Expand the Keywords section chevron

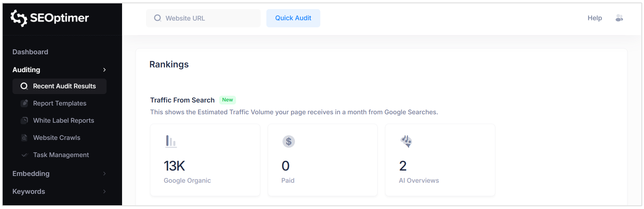click(105, 191)
